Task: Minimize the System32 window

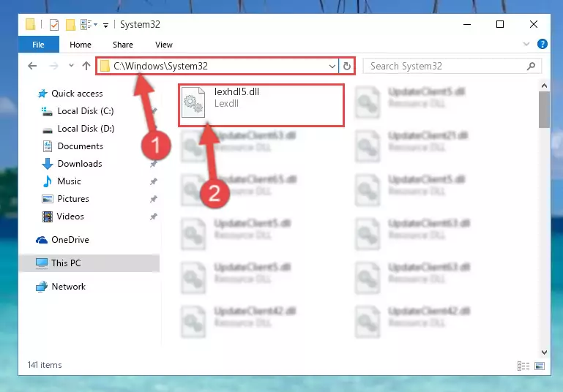Action: coord(467,24)
